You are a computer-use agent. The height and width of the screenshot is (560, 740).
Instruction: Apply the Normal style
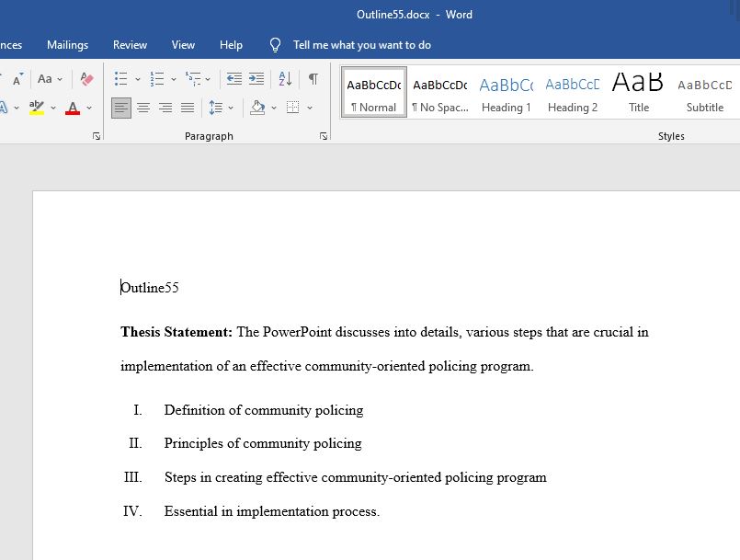pos(374,92)
